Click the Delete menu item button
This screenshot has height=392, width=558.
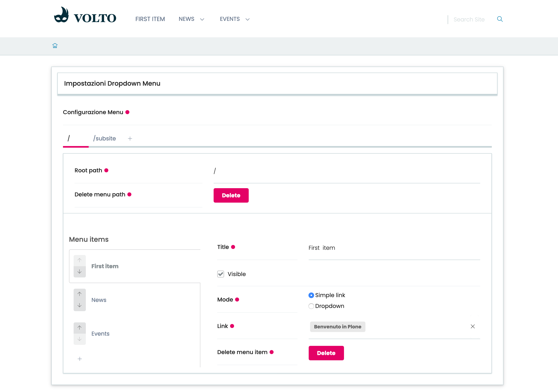tap(327, 353)
